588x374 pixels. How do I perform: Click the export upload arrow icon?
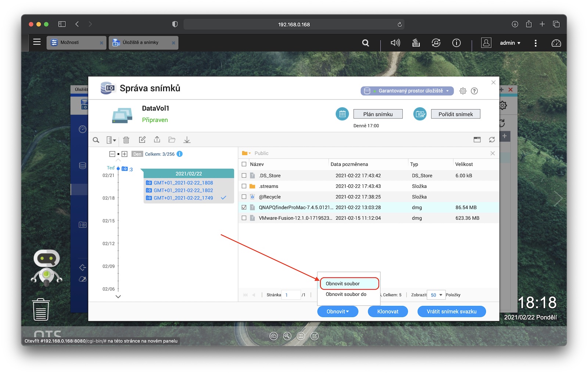click(157, 140)
